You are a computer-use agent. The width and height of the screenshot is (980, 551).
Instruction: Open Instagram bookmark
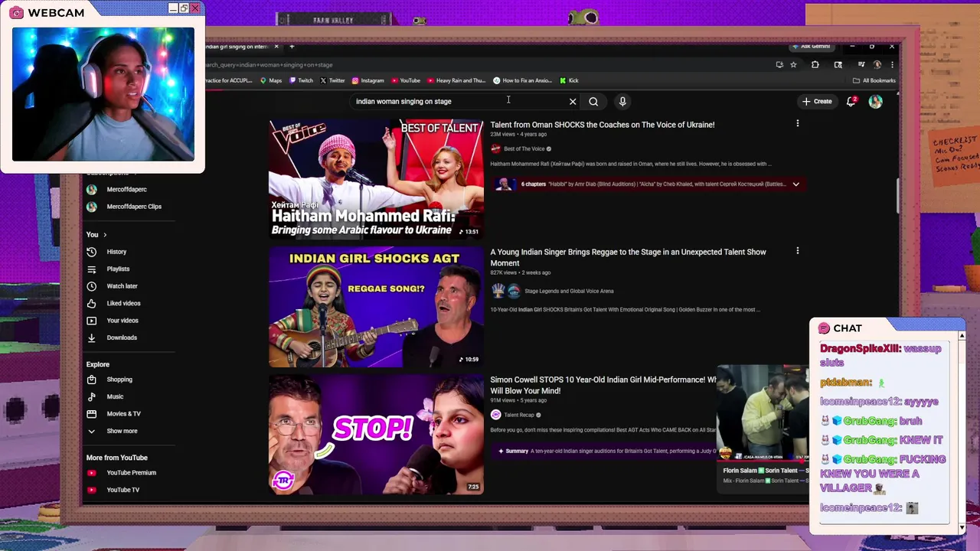tap(368, 80)
